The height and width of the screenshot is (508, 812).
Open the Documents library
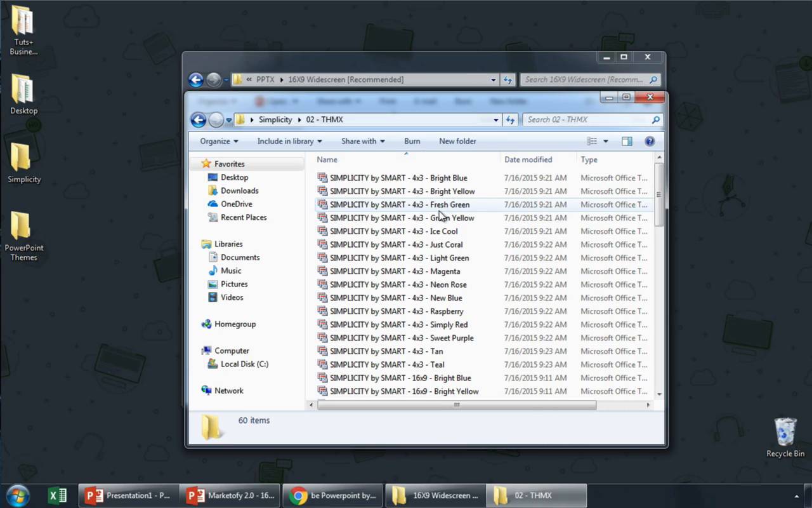tap(240, 257)
